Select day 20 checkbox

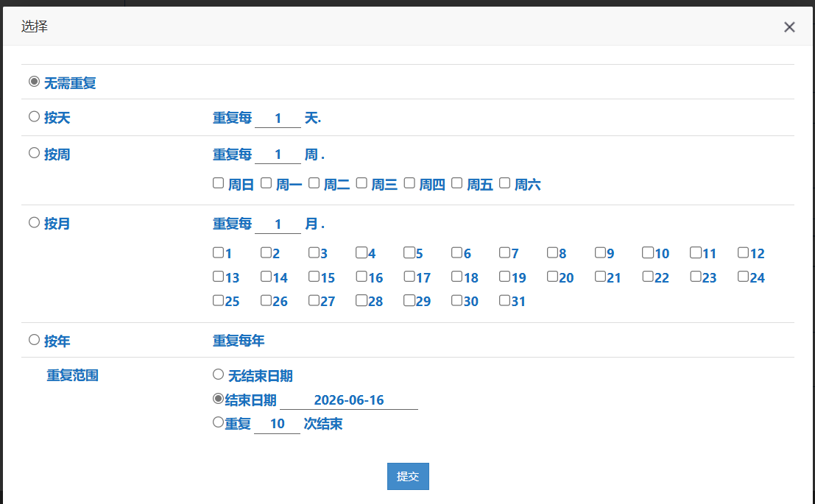coord(552,277)
